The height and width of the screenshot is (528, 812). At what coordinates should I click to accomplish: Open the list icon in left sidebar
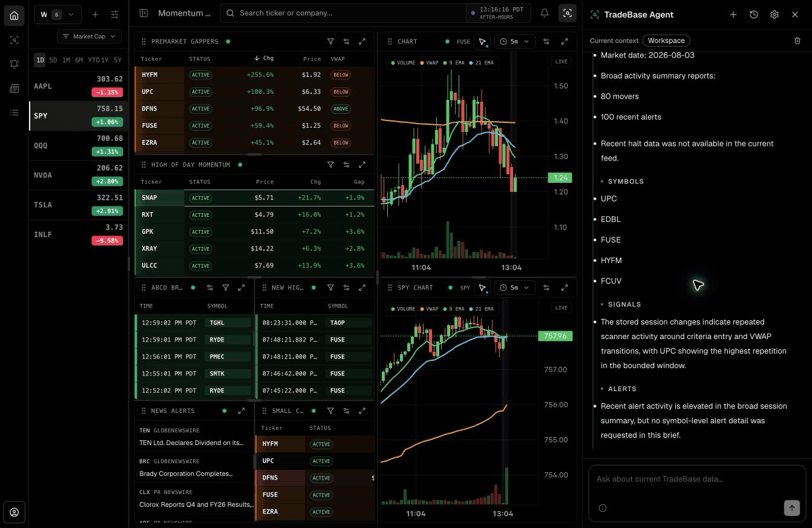pos(14,113)
